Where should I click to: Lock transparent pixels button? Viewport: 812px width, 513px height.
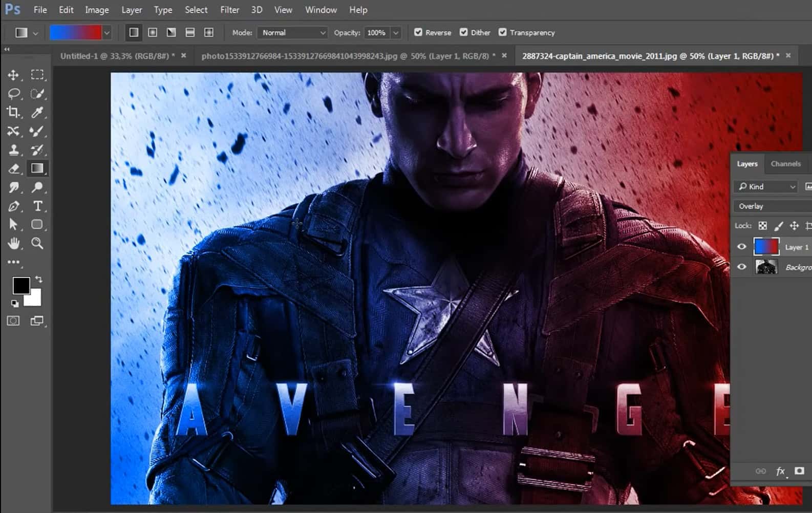(762, 226)
